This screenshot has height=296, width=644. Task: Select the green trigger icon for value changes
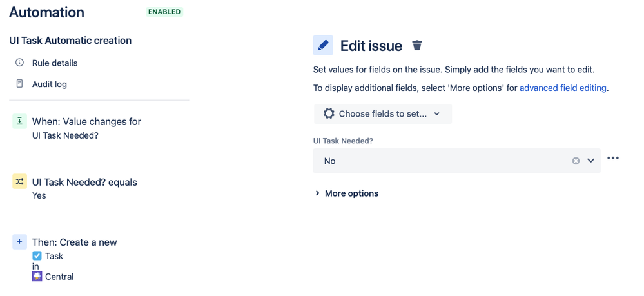(20, 121)
